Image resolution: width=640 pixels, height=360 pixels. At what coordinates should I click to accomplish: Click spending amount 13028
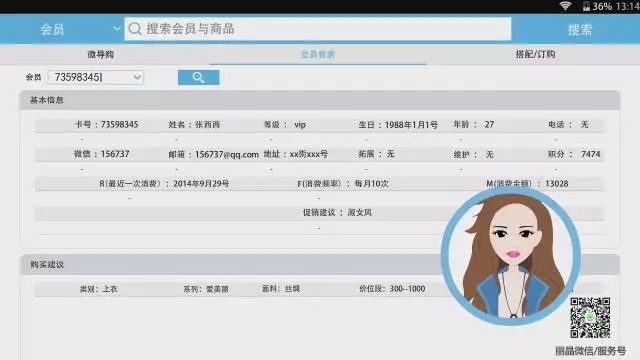point(557,184)
